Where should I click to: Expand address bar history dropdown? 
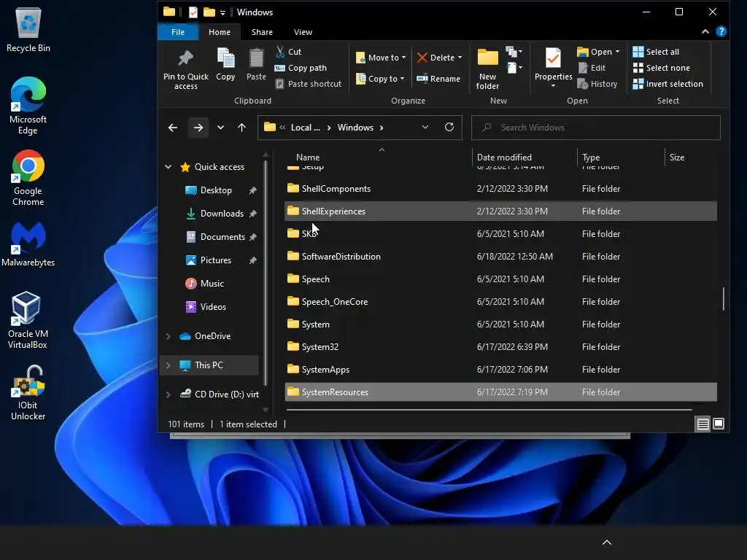[425, 127]
